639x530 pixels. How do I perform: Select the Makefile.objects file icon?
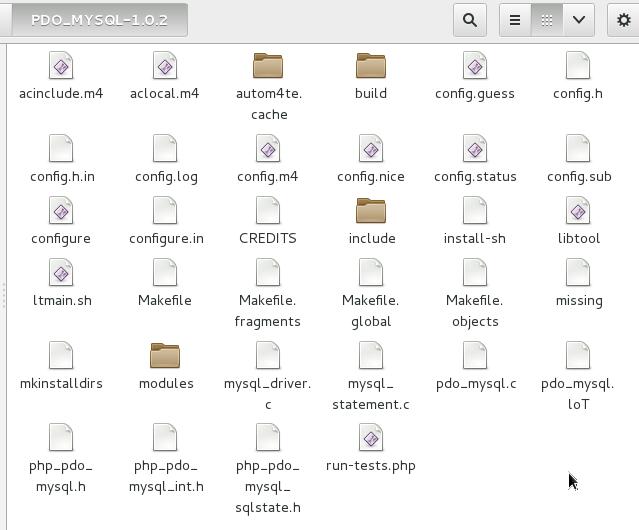475,272
